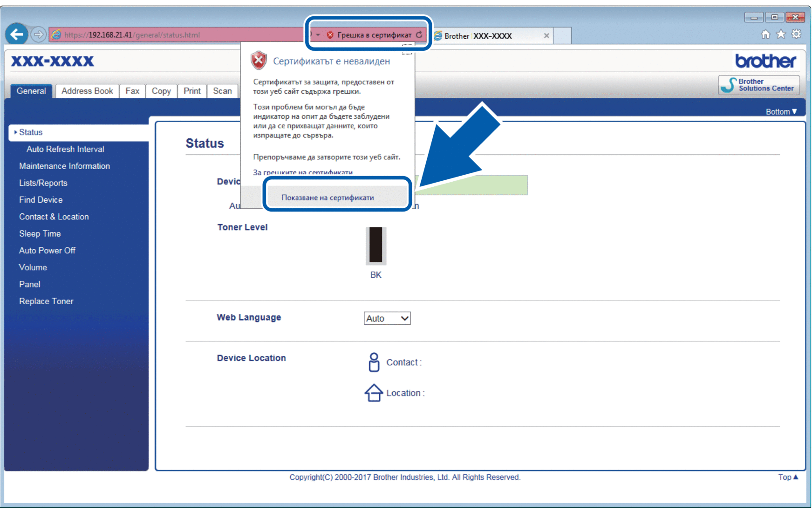Open Auto Power Off sidebar item

coord(47,251)
